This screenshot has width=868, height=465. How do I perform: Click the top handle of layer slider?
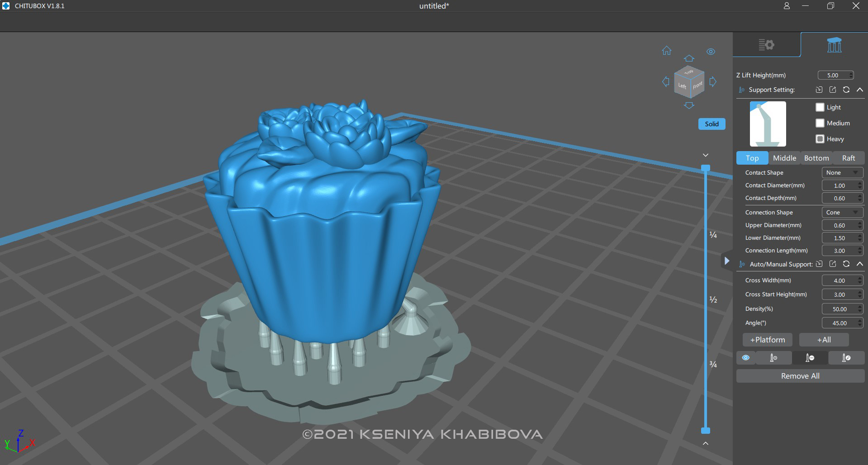click(x=705, y=168)
